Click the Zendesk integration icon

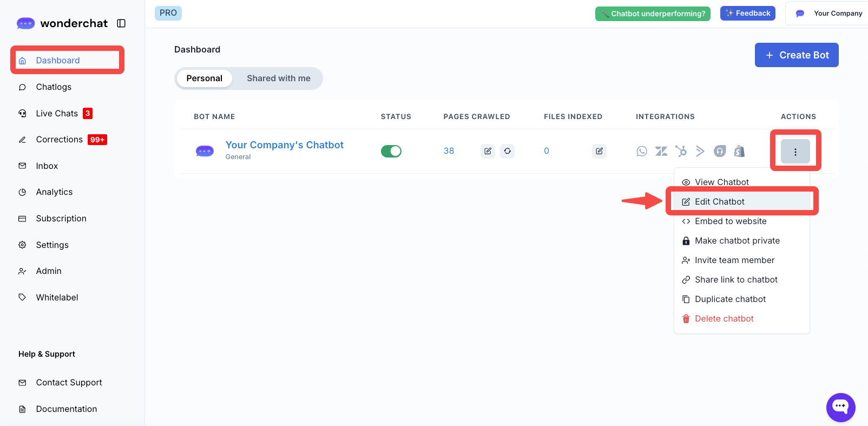[661, 151]
